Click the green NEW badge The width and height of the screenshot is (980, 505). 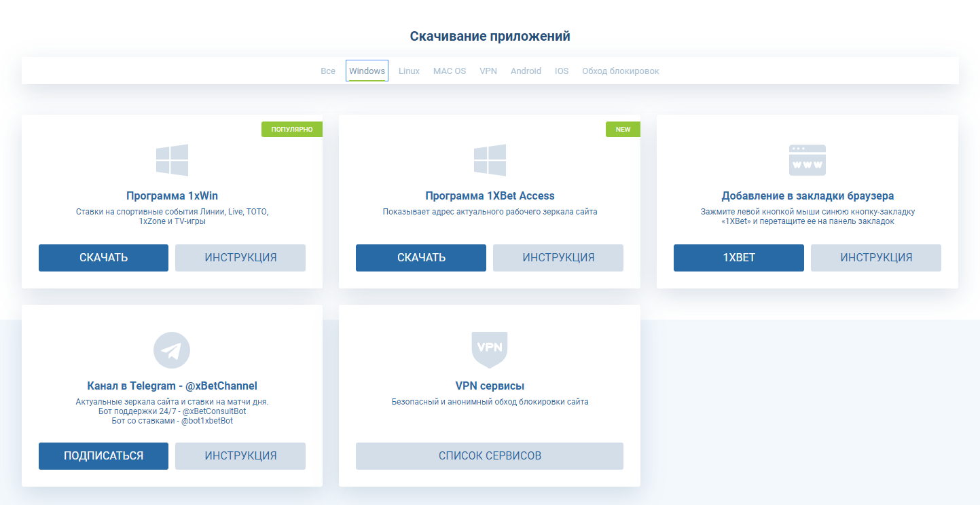click(x=623, y=129)
